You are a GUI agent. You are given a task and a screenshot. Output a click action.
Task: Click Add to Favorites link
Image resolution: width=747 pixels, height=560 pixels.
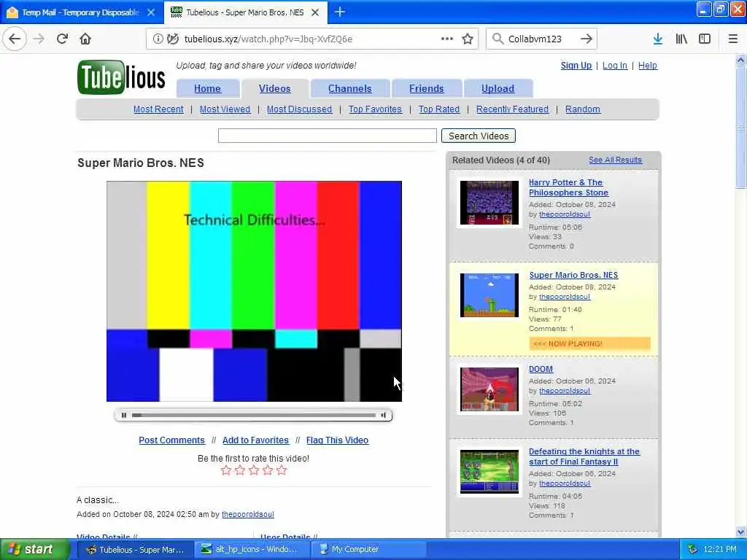click(255, 440)
